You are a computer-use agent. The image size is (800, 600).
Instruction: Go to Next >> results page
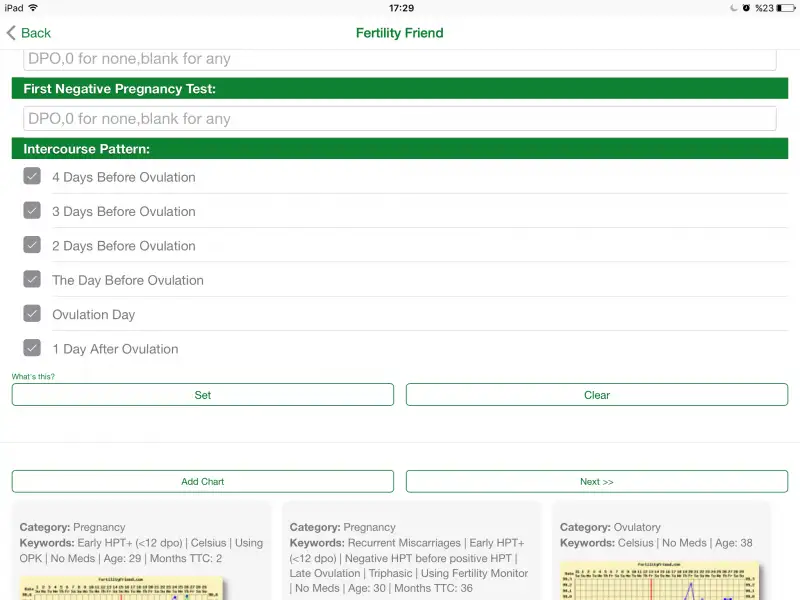597,482
